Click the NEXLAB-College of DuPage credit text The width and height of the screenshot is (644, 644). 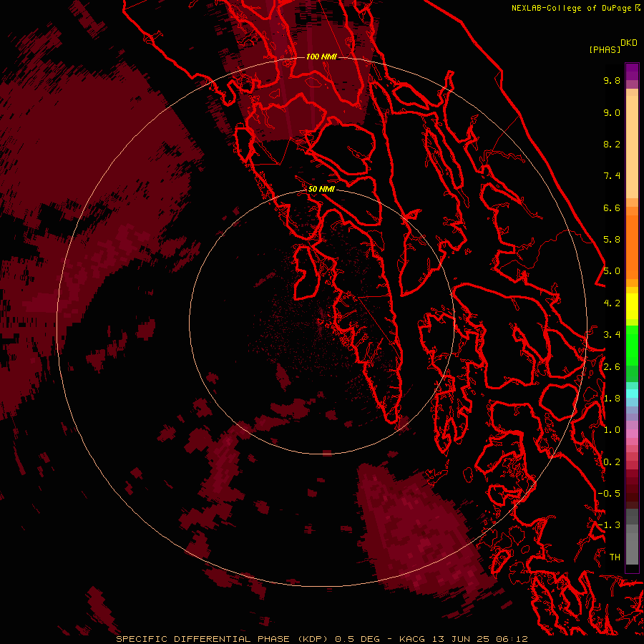(572, 8)
